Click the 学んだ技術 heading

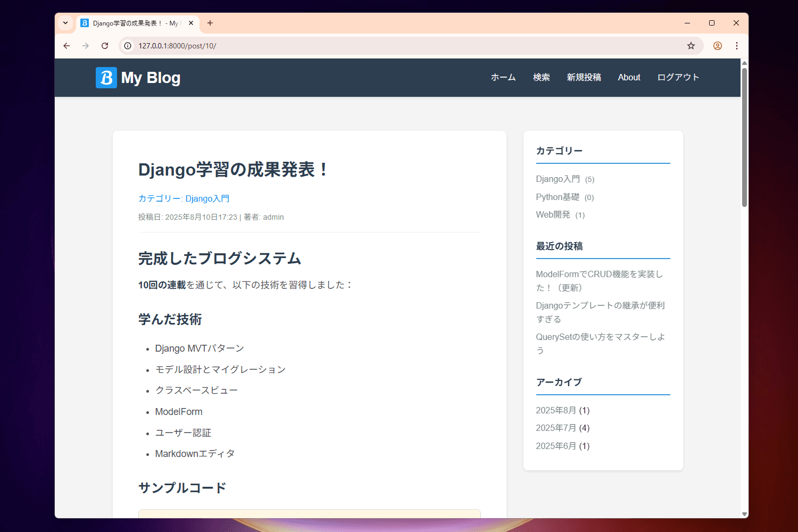[170, 319]
